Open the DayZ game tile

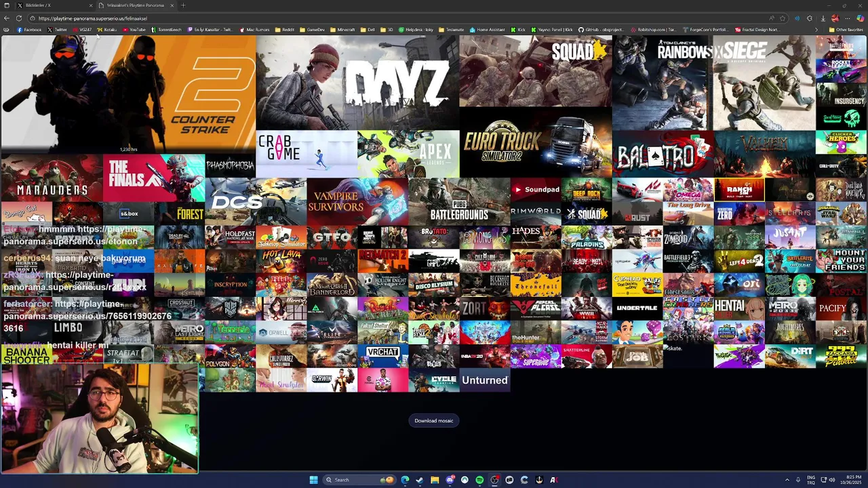click(x=357, y=83)
